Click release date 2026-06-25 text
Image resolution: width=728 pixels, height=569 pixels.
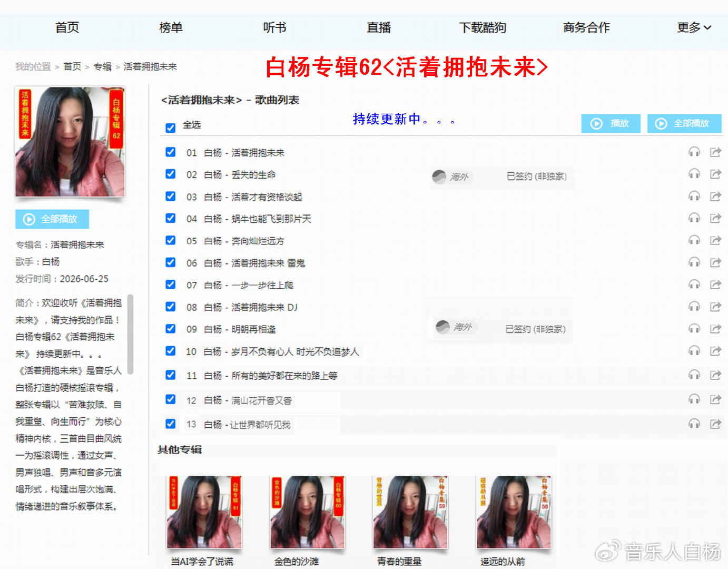tap(84, 279)
